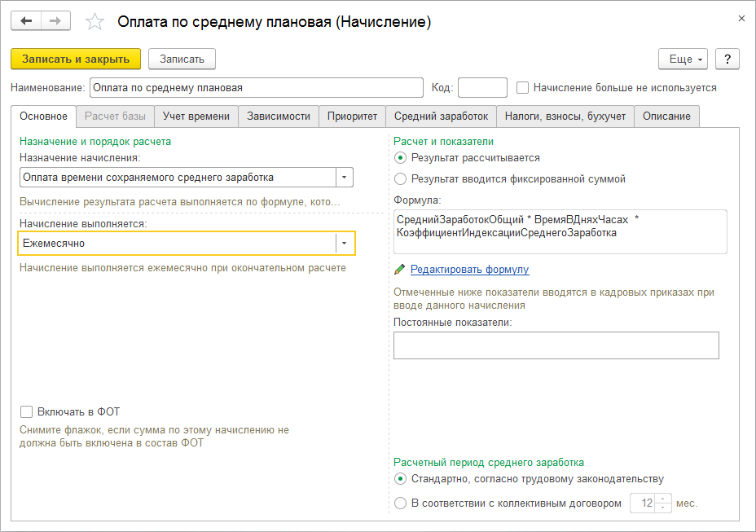Expand the "Назначение начисления" dropdown list
Image resolution: width=756 pixels, height=532 pixels.
pyautogui.click(x=345, y=178)
